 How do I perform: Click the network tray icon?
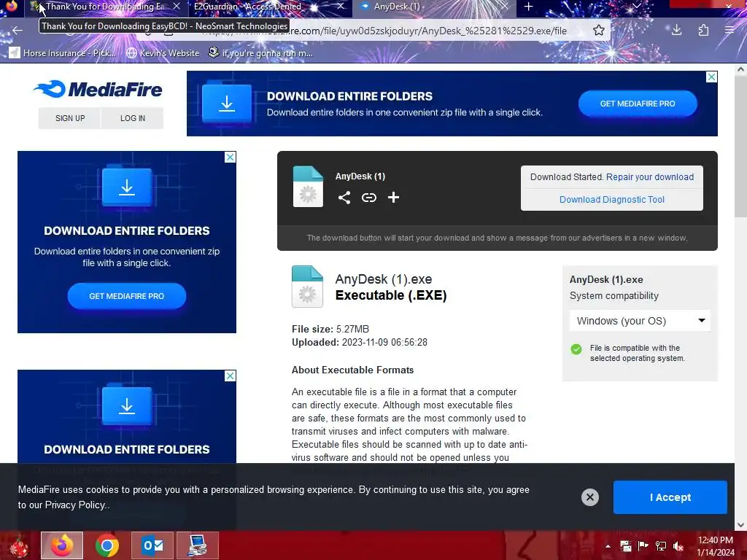point(661,545)
